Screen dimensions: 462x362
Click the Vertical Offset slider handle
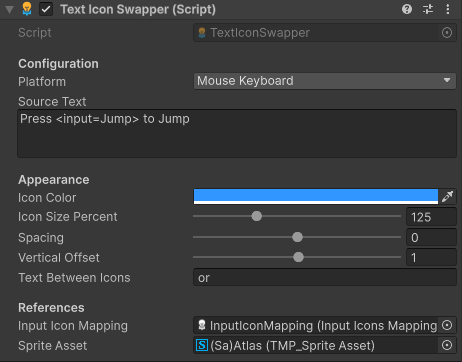(298, 257)
